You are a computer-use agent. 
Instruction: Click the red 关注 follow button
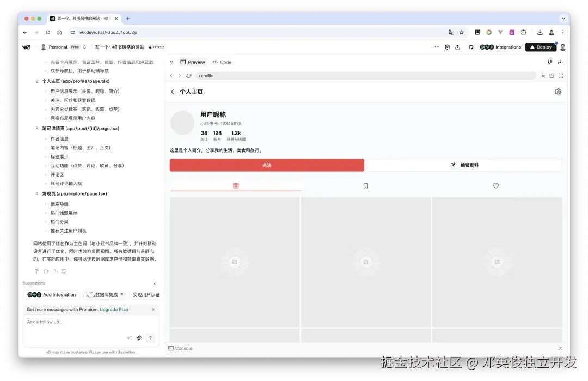[267, 165]
